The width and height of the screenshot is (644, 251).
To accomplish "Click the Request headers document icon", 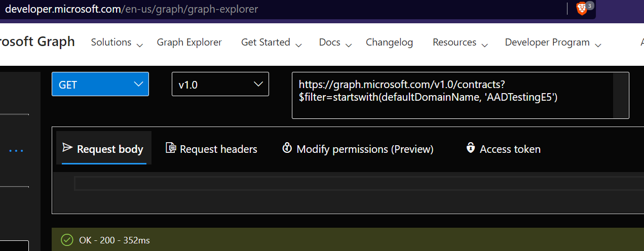I will [171, 148].
